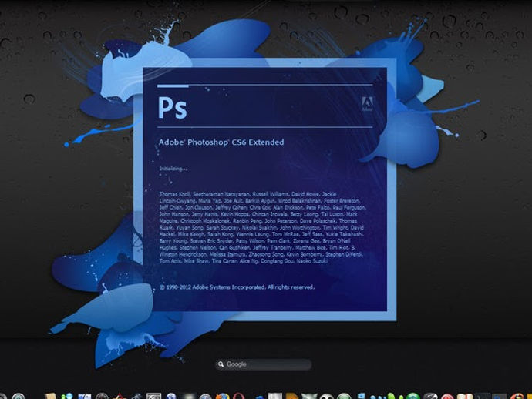
Task: Click the "© 1990-2012 Adobe Systems Incorporated" copyright line
Action: pos(237,287)
